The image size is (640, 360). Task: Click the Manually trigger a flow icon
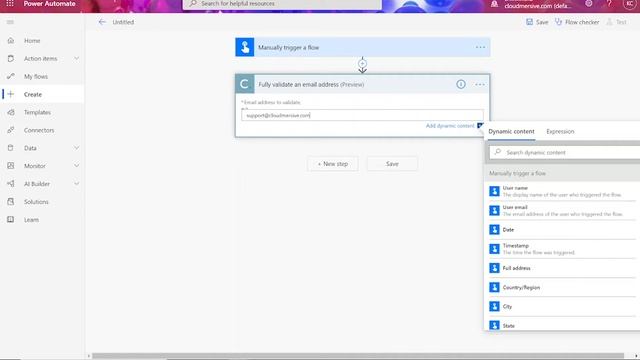245,47
